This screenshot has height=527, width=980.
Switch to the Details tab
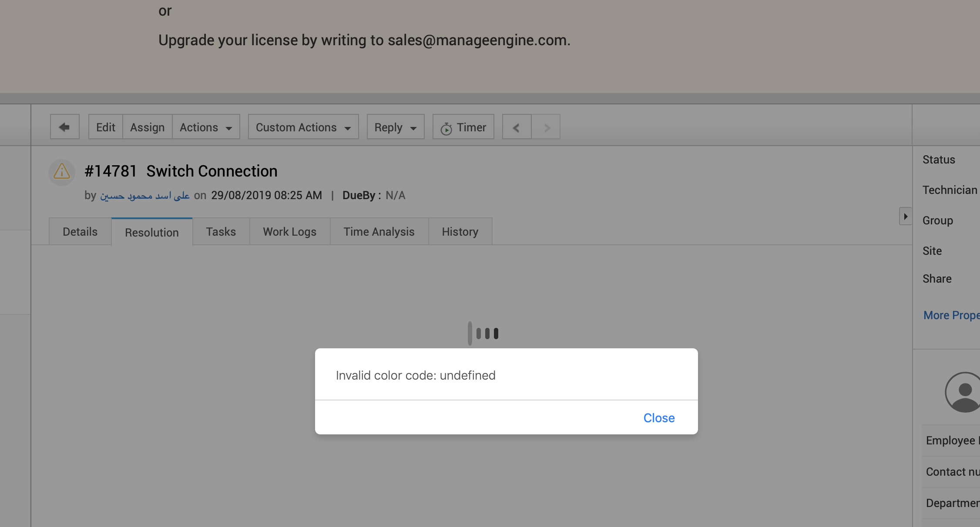click(80, 232)
